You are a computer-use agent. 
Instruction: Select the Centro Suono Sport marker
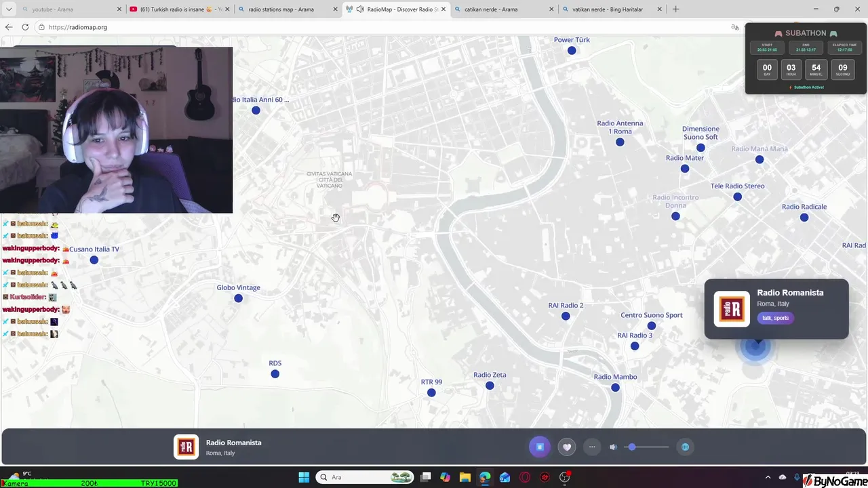click(652, 325)
